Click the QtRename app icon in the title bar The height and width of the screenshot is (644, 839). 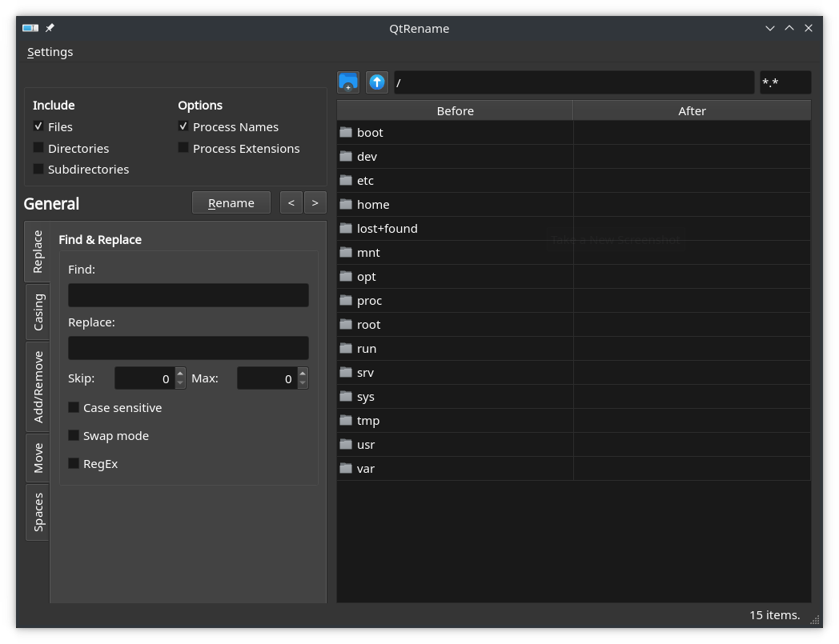coord(30,27)
